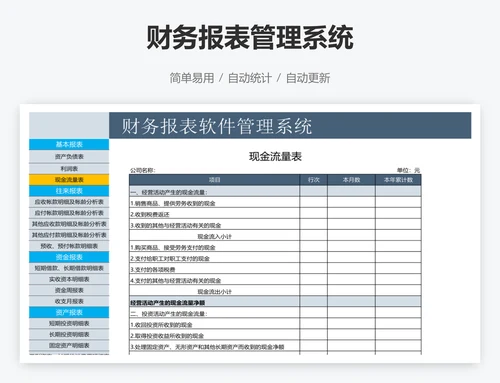Image resolution: width=500 pixels, height=383 pixels.
Task: Open 资金周报表 in sidebar
Action: [69, 290]
